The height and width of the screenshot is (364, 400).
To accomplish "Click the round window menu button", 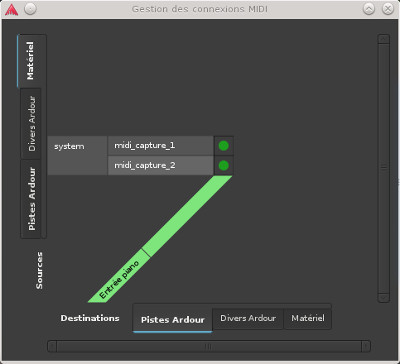I will pos(30,9).
